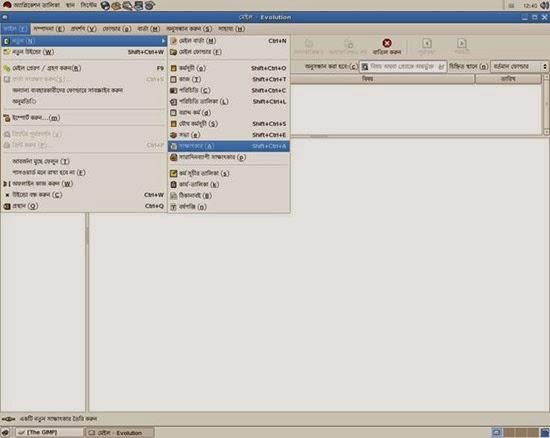Click the message list scrollbar down arrow

(x=546, y=132)
